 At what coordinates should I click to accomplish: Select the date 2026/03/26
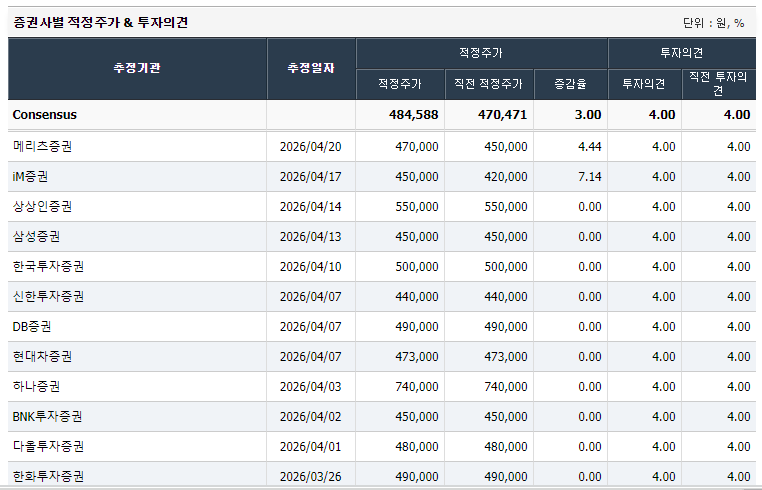tap(311, 477)
